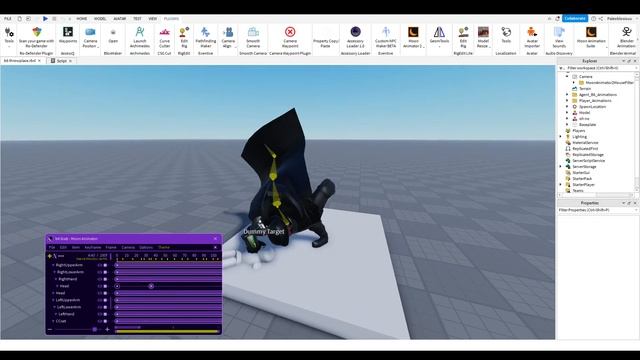This screenshot has height=360, width=640.
Task: Open the Avatar Importer
Action: [x=532, y=37]
